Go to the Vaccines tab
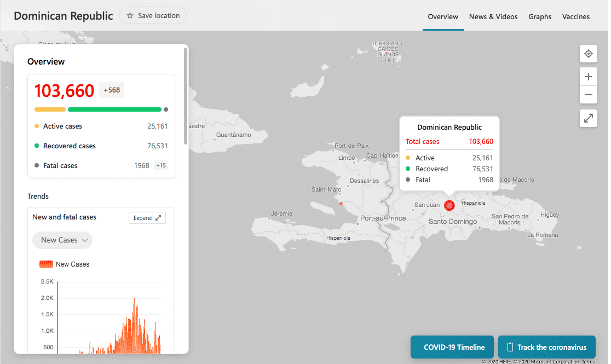The height and width of the screenshot is (364, 611). coord(575,17)
